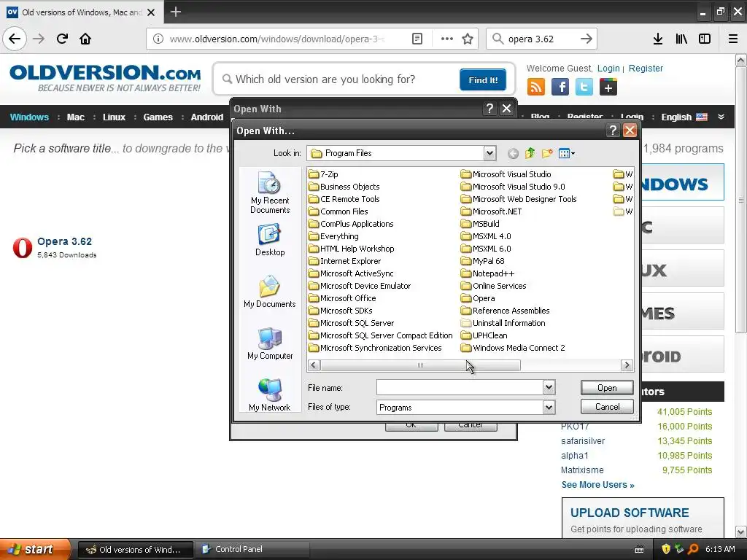Click the Login link near Welcome Guest

point(608,68)
